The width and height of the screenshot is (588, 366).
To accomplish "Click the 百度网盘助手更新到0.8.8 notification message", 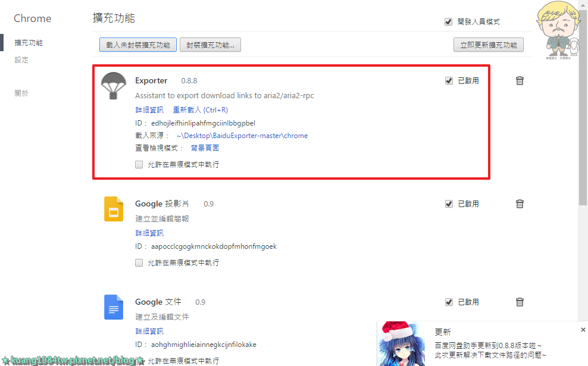I will (x=488, y=345).
